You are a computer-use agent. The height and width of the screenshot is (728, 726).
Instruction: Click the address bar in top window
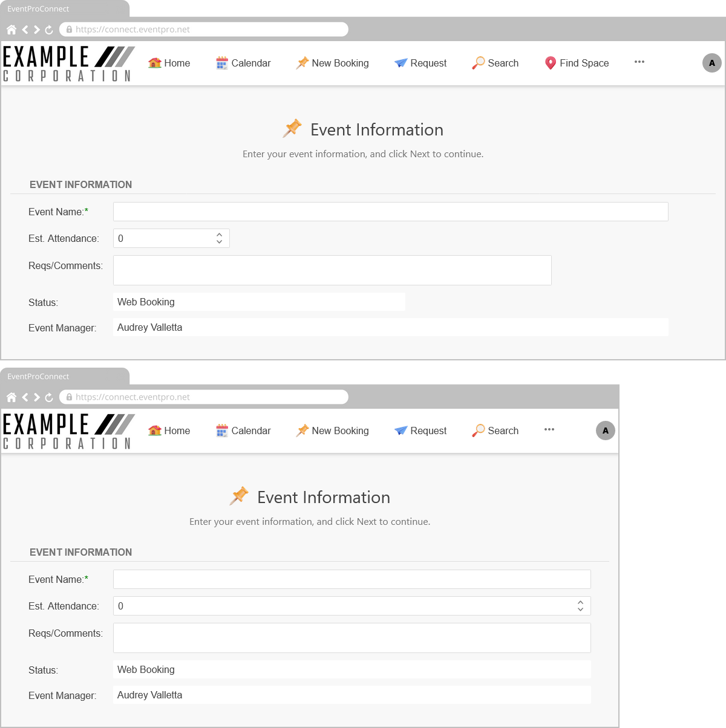(x=204, y=29)
